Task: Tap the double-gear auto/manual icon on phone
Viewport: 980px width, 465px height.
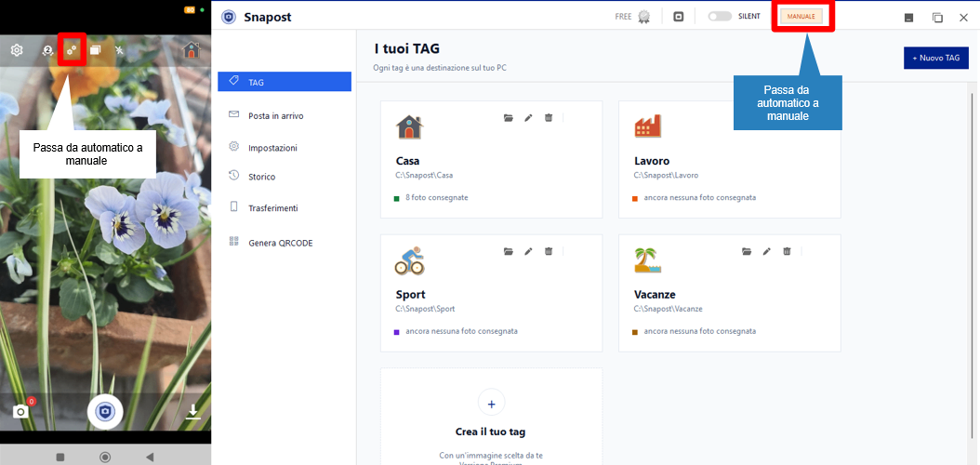Action: [x=72, y=50]
